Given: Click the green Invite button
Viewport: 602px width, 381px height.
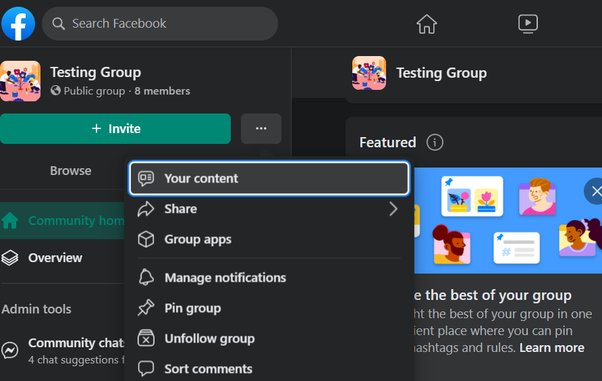Looking at the screenshot, I should pyautogui.click(x=115, y=129).
